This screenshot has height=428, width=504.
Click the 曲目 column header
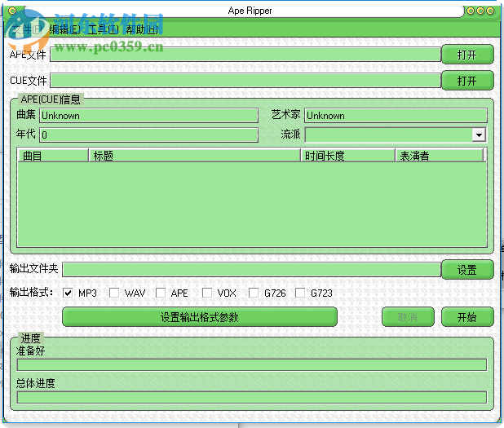click(x=53, y=156)
